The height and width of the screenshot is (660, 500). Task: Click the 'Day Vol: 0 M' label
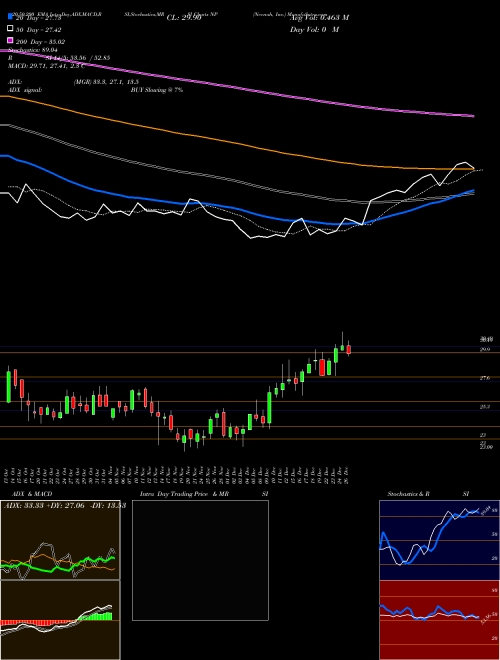314,30
